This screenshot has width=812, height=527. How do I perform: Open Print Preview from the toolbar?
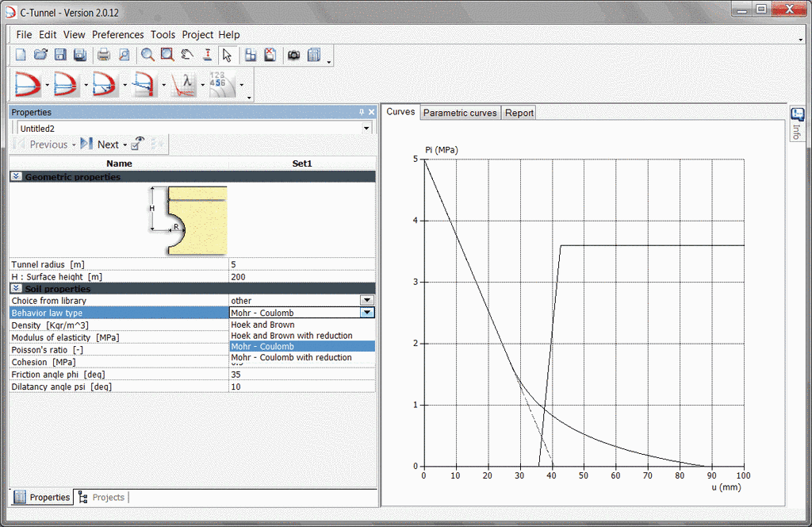[124, 55]
